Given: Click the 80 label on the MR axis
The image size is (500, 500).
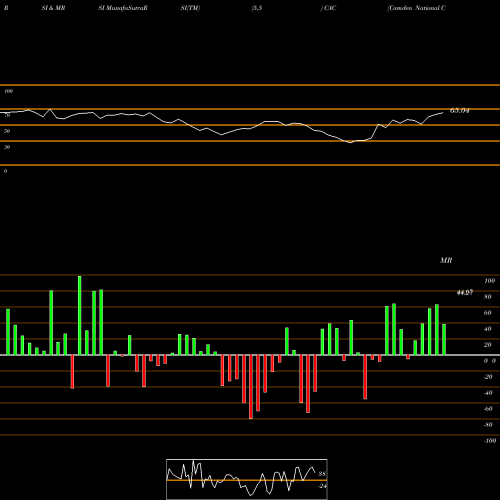Looking at the screenshot, I should tap(488, 297).
